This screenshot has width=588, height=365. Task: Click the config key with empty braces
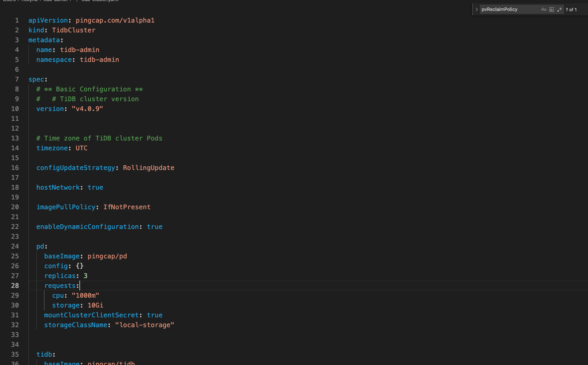pos(56,266)
